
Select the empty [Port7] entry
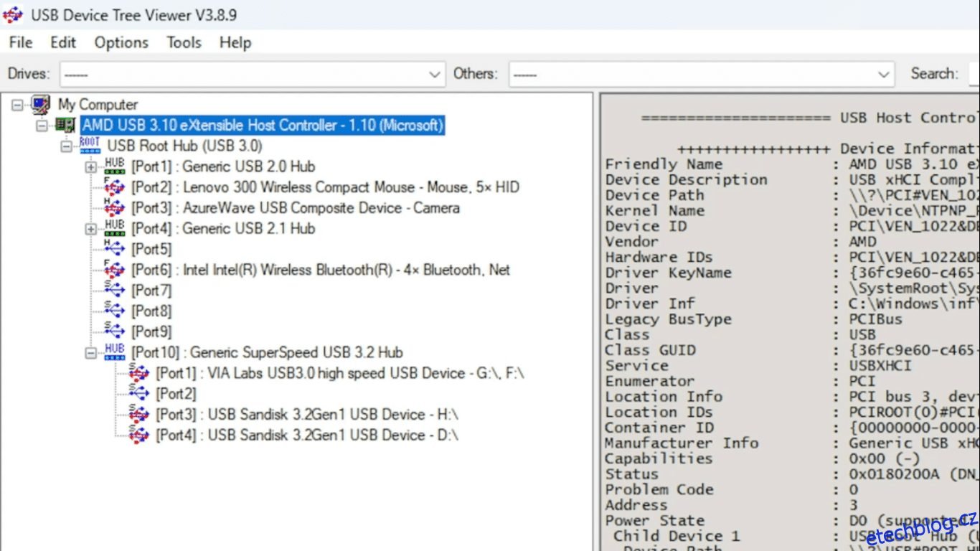coord(151,291)
